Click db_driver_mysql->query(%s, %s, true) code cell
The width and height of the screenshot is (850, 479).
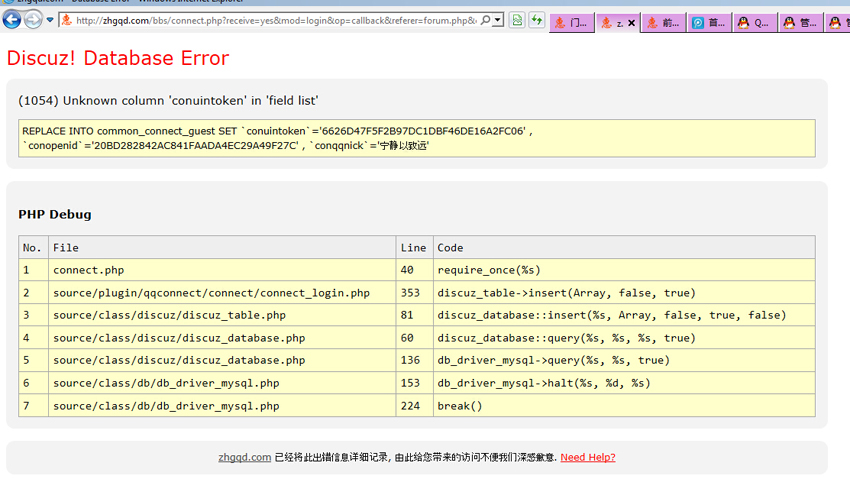[x=624, y=360]
